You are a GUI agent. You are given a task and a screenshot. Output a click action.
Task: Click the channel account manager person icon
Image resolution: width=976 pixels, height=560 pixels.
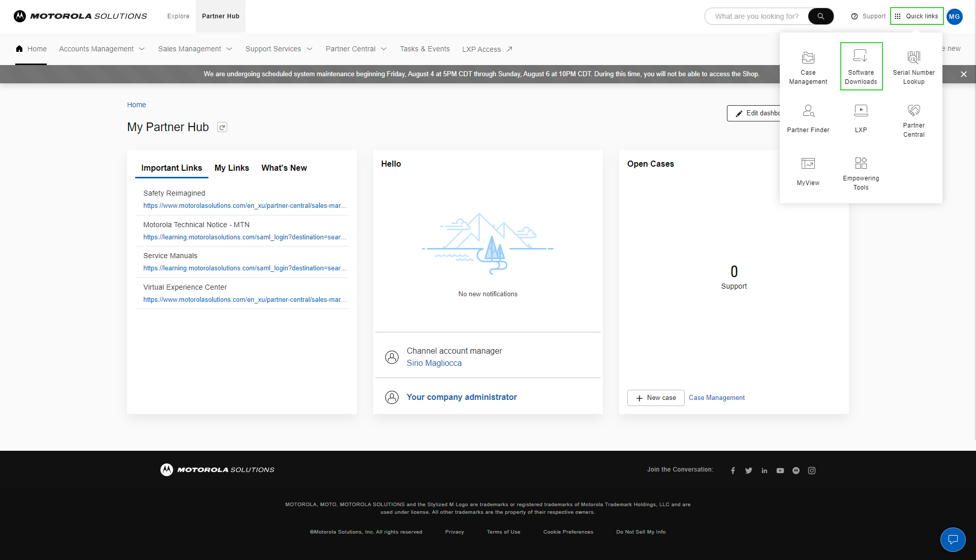point(392,357)
